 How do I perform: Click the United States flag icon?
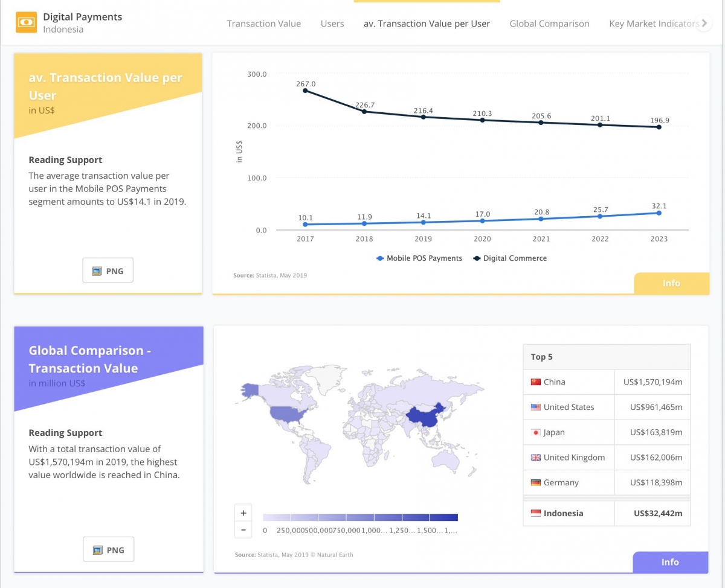pos(535,407)
